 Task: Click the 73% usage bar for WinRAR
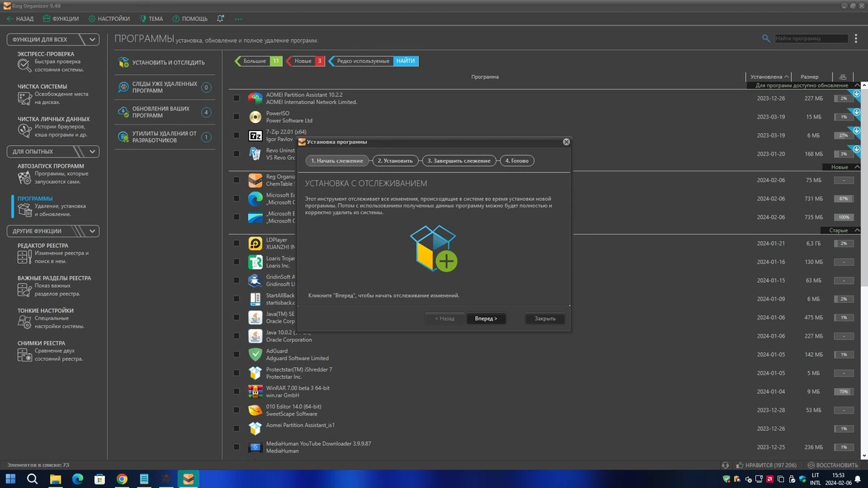(843, 392)
